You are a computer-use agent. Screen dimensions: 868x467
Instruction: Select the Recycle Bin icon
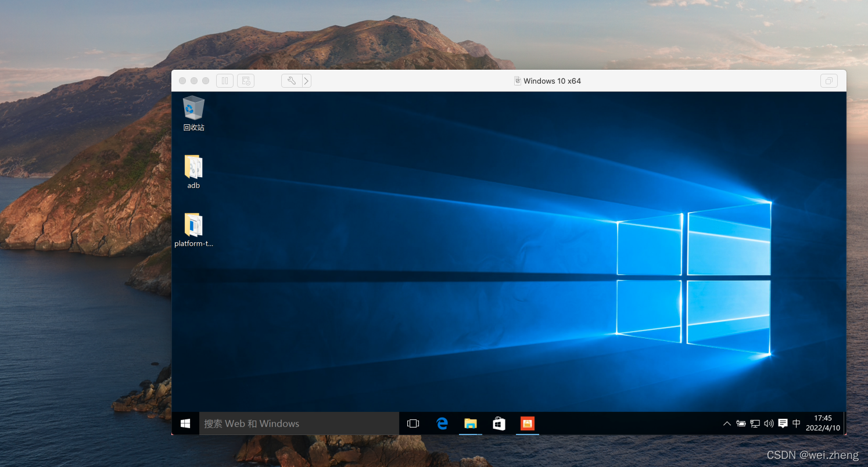click(193, 108)
